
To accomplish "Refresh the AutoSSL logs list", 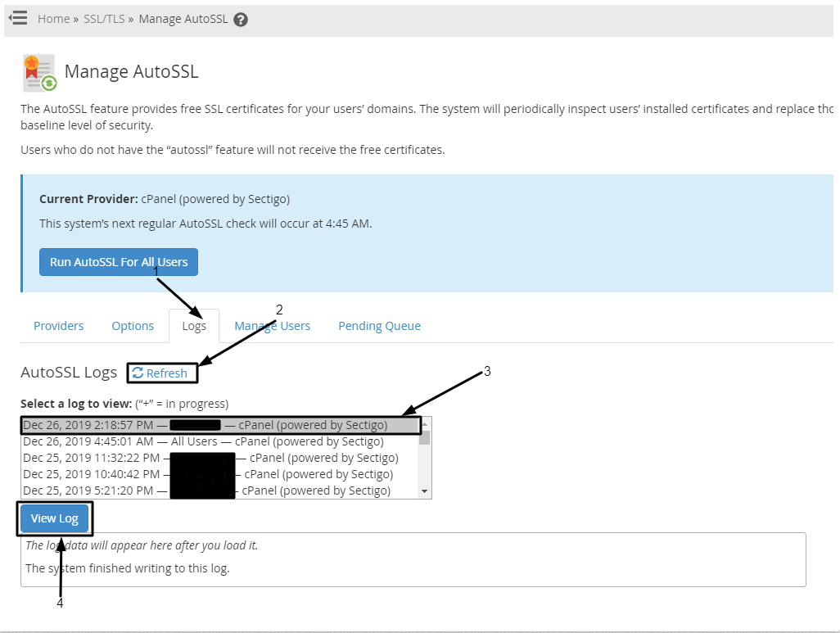I will click(160, 373).
